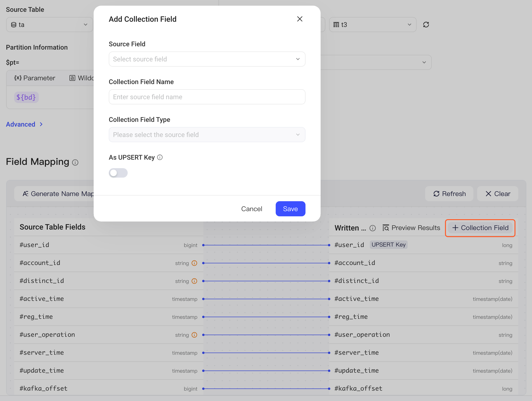Click the Collection Field Name input
The height and width of the screenshot is (401, 532).
point(207,97)
